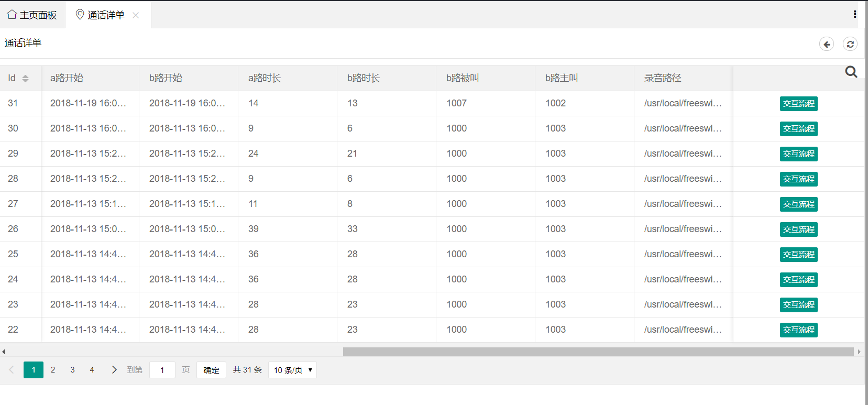Switch to the 主页面板 tab

pos(32,15)
